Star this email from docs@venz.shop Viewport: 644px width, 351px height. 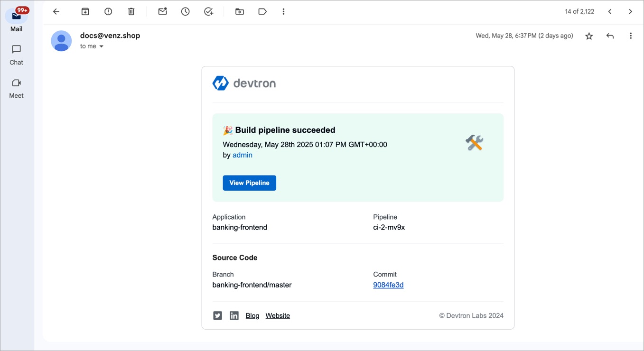pos(589,36)
